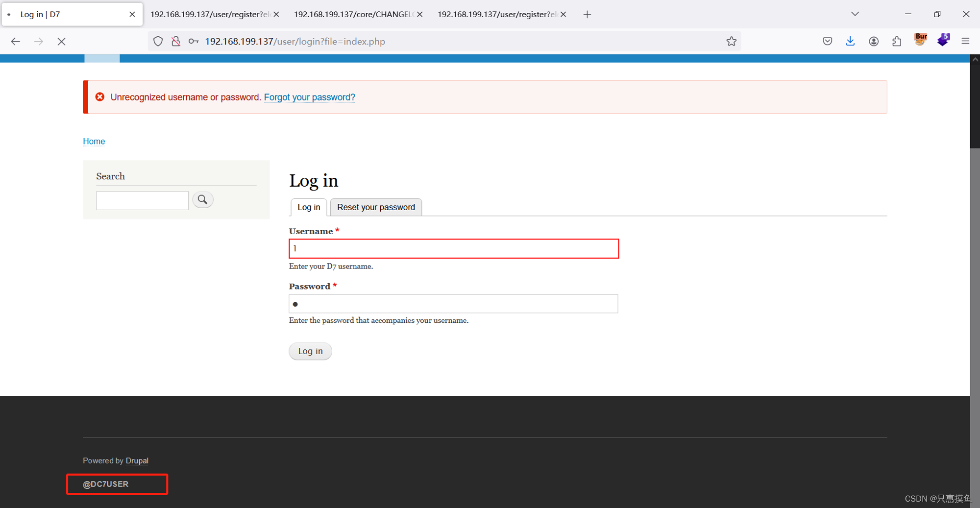Open the Firefox application menu
Viewport: 980px width, 508px height.
coord(965,42)
